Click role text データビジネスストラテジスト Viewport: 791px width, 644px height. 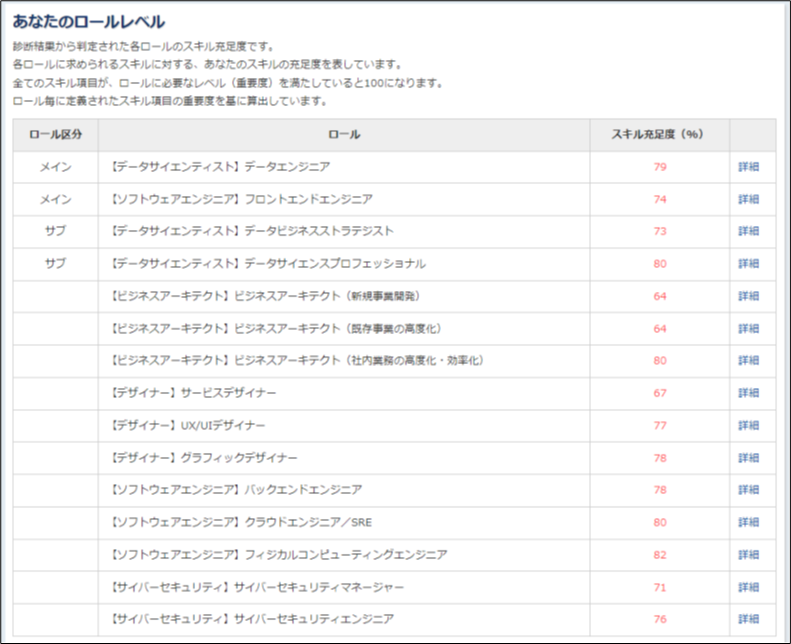click(319, 231)
